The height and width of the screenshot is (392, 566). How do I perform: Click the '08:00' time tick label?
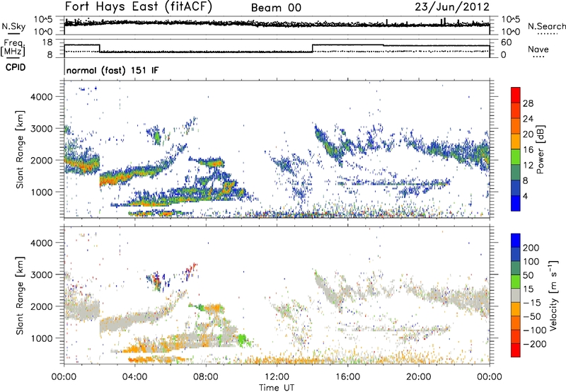206,377
